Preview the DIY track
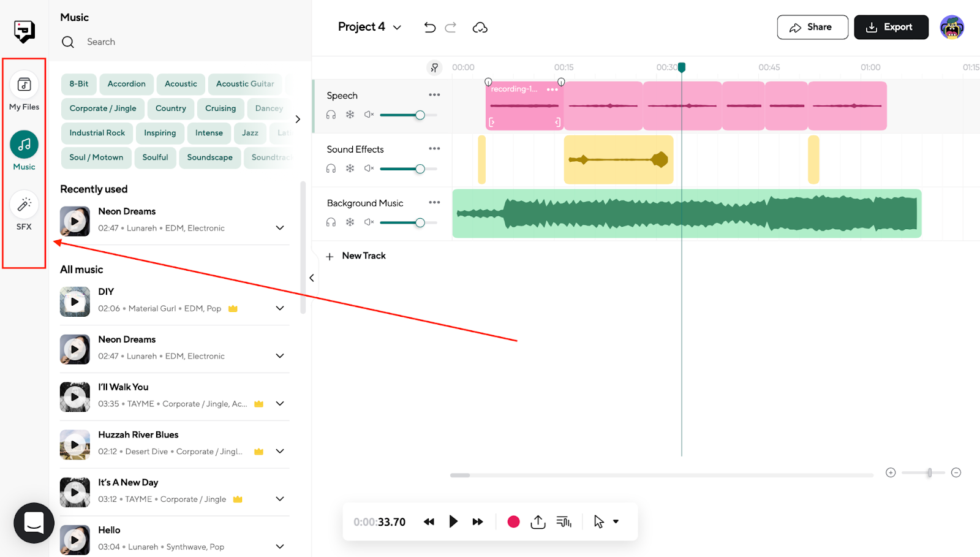Screen dimensions: 980x557 pos(75,301)
